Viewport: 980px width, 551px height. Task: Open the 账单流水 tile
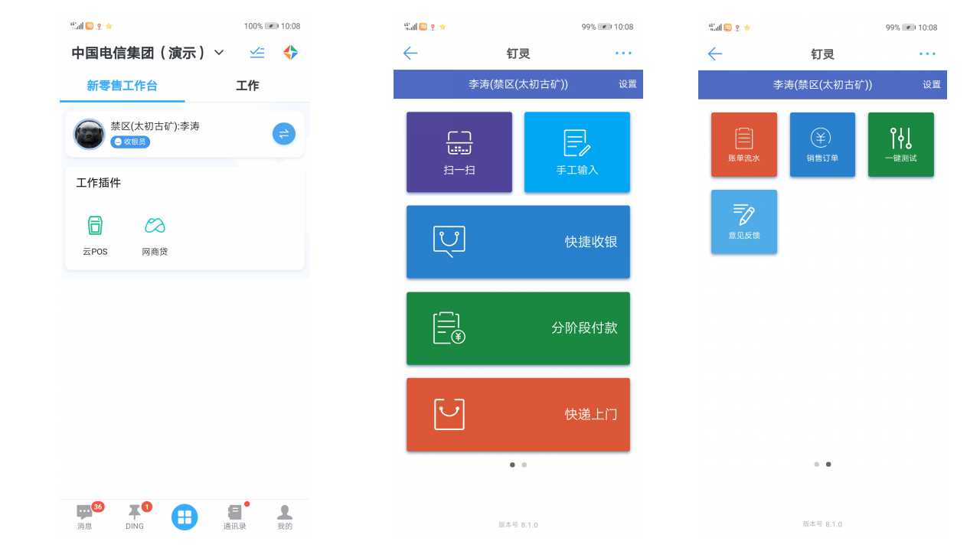coord(744,145)
